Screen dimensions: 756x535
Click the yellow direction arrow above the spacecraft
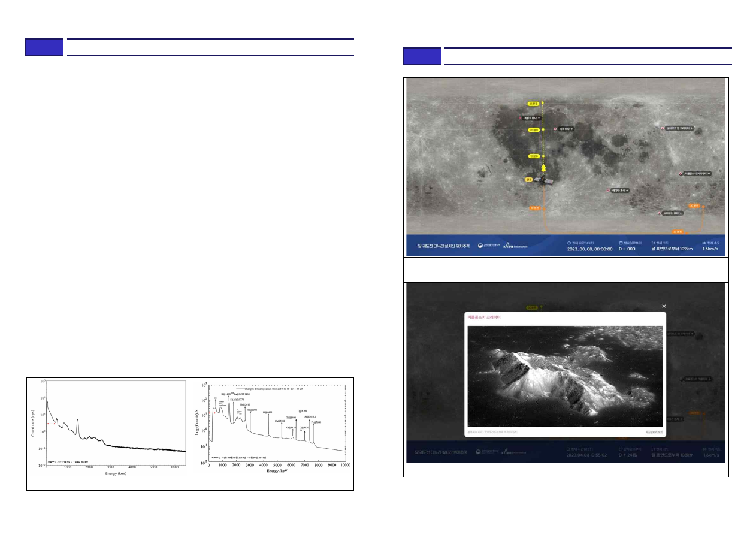(543, 167)
